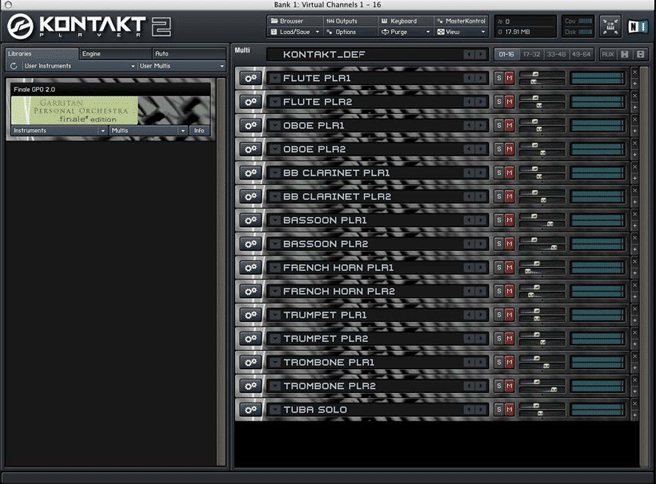This screenshot has width=656, height=484.
Task: Select previous instrument arrow on Trumpet PLR1
Action: click(469, 315)
